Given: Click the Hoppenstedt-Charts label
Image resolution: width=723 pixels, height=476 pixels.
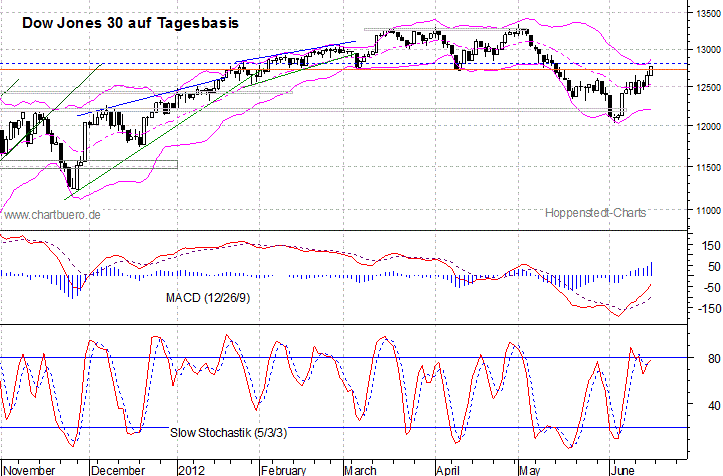Looking at the screenshot, I should [x=595, y=213].
